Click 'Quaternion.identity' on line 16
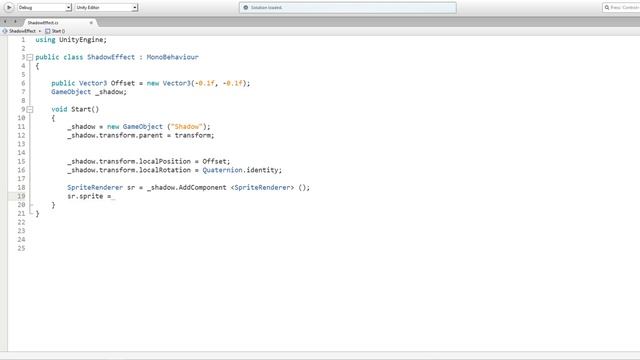 pos(241,170)
